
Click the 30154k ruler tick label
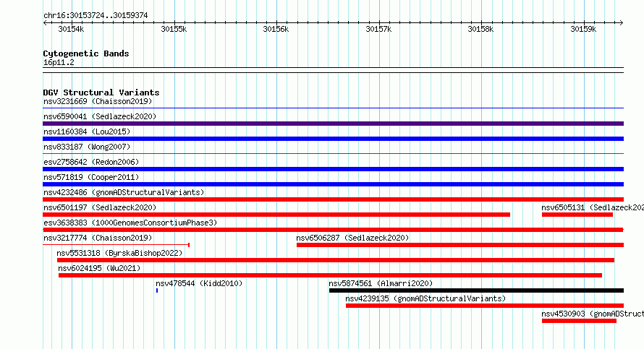click(x=71, y=29)
